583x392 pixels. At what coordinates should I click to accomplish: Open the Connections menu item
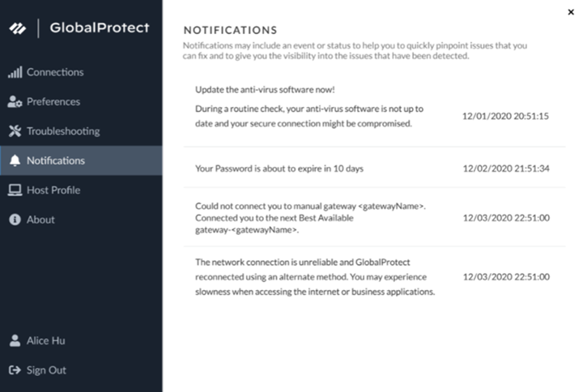pos(55,72)
